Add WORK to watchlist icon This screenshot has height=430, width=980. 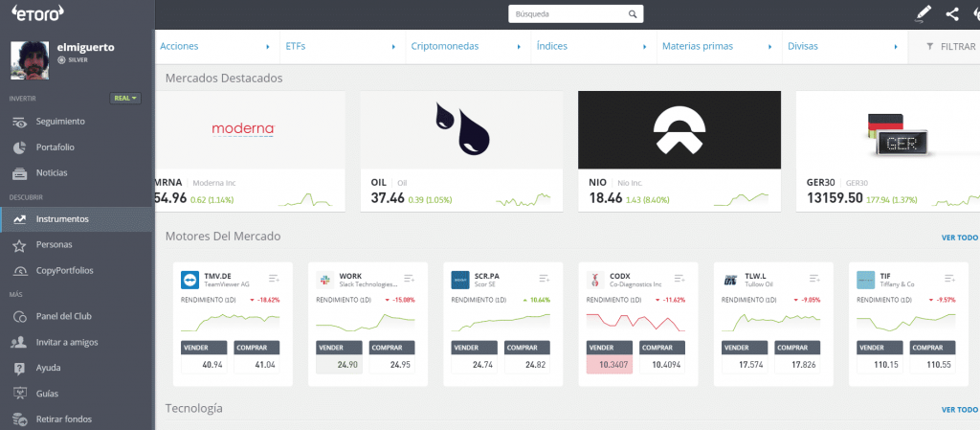pyautogui.click(x=409, y=278)
